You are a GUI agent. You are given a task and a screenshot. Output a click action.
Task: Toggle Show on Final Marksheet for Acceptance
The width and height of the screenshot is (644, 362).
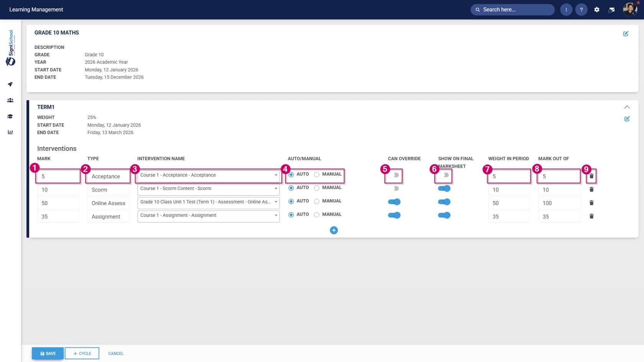tap(444, 175)
